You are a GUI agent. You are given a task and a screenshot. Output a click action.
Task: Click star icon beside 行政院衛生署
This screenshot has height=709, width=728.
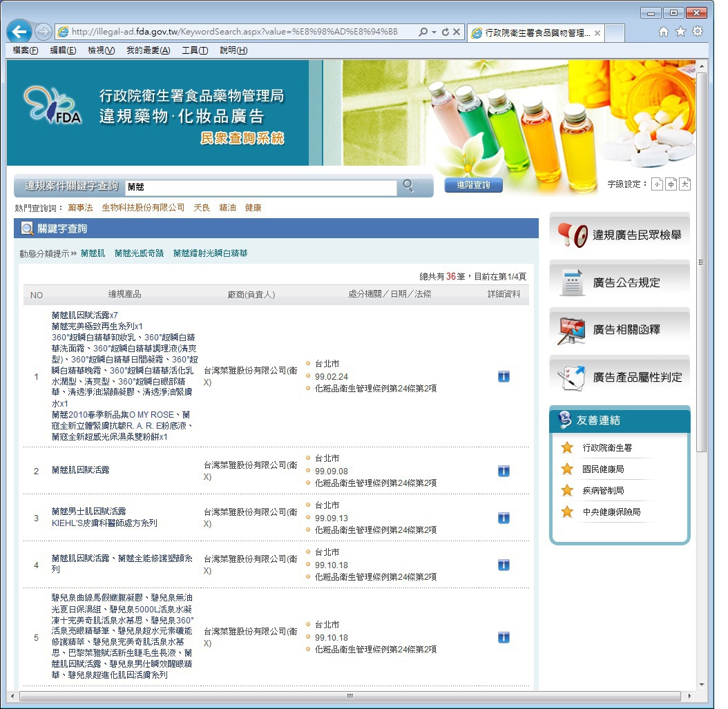click(567, 447)
